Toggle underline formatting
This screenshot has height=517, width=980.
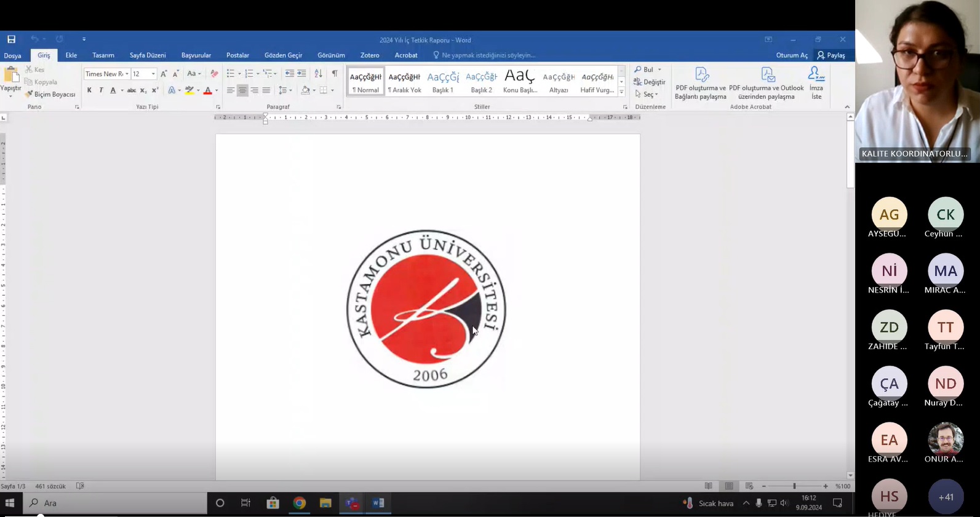[113, 90]
